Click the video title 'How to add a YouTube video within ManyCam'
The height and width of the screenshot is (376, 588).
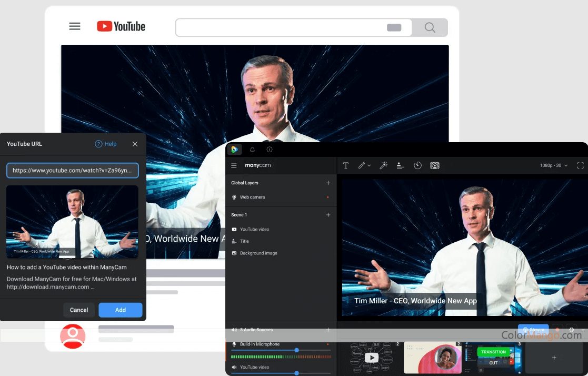tap(67, 267)
